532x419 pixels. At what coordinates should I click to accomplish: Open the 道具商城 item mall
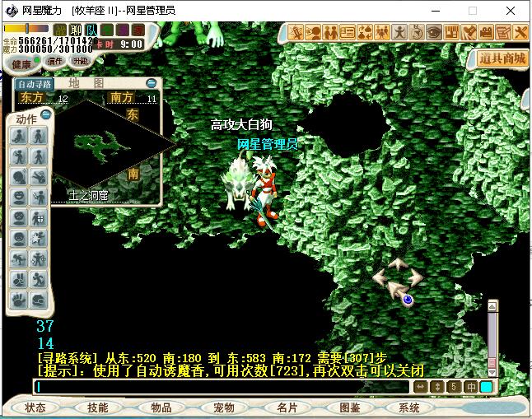502,58
